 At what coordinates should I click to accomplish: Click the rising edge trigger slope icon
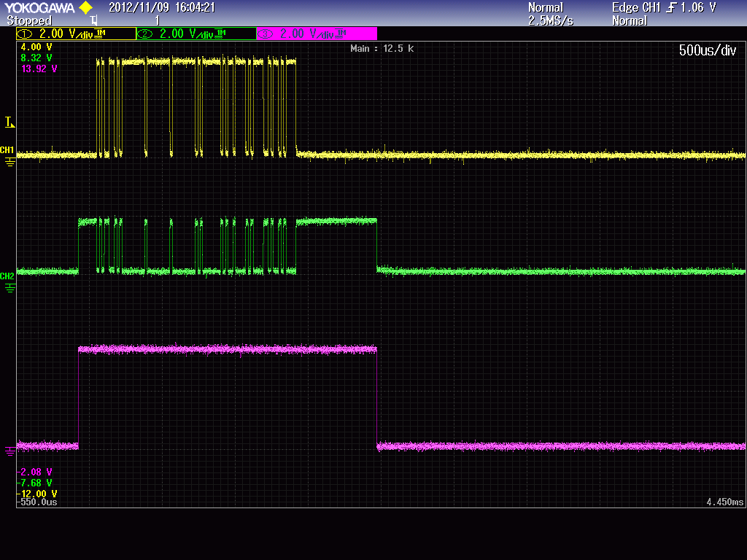672,7
